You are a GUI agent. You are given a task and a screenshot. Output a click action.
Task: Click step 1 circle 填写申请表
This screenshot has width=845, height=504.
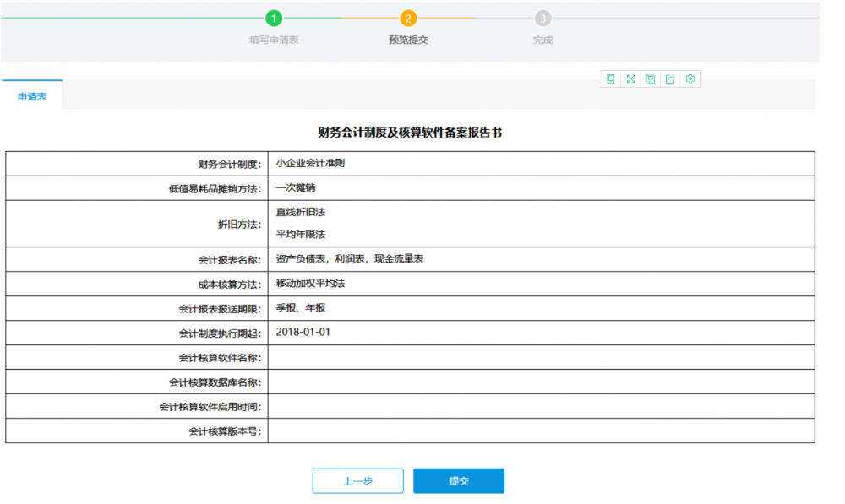coord(274,18)
